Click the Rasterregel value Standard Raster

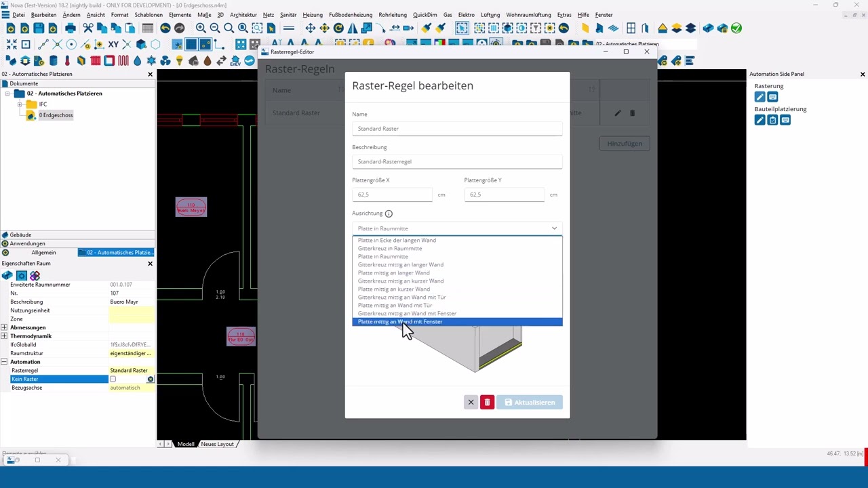tap(131, 371)
